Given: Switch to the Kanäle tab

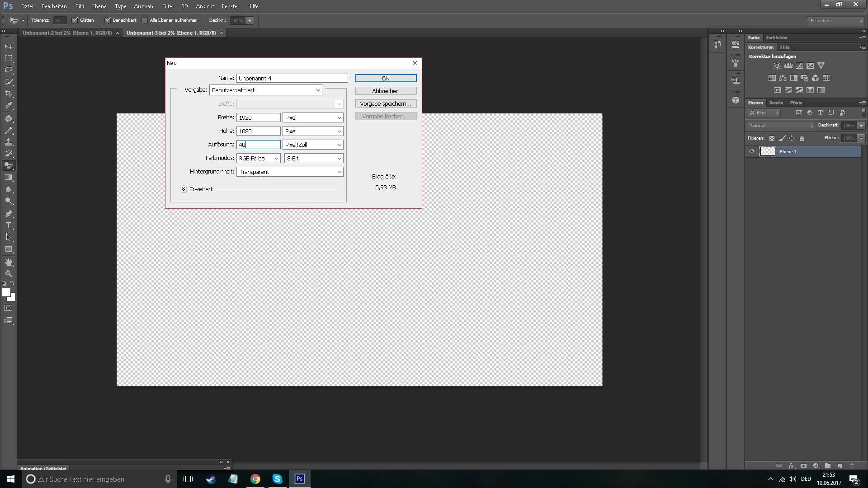Looking at the screenshot, I should click(x=776, y=103).
